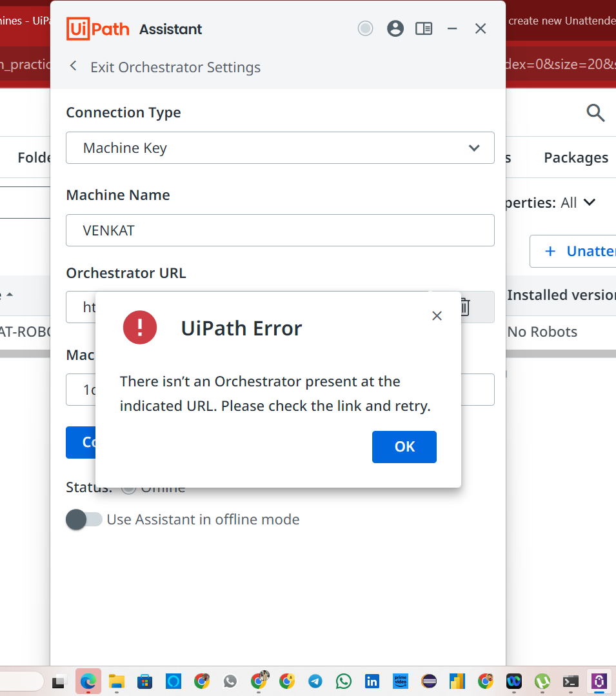Open the Connection Type dropdown

[280, 148]
